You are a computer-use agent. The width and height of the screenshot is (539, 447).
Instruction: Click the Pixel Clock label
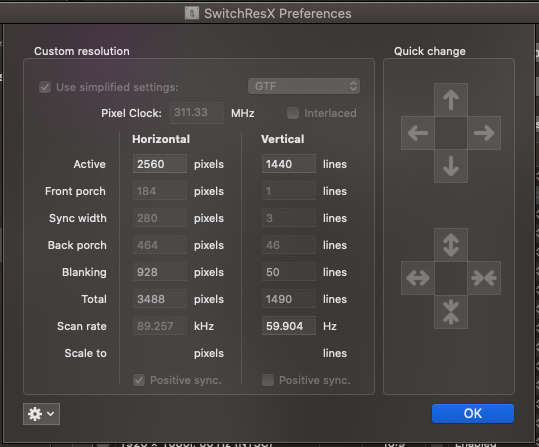131,113
